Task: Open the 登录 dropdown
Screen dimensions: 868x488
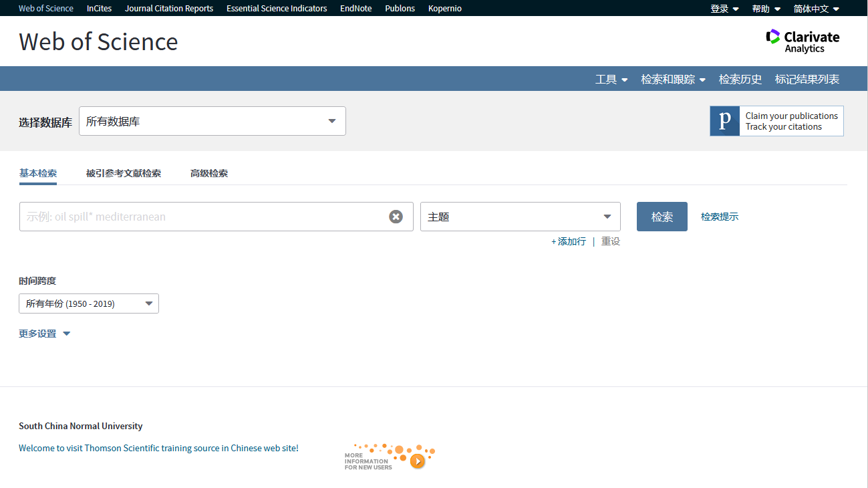Action: coord(724,9)
